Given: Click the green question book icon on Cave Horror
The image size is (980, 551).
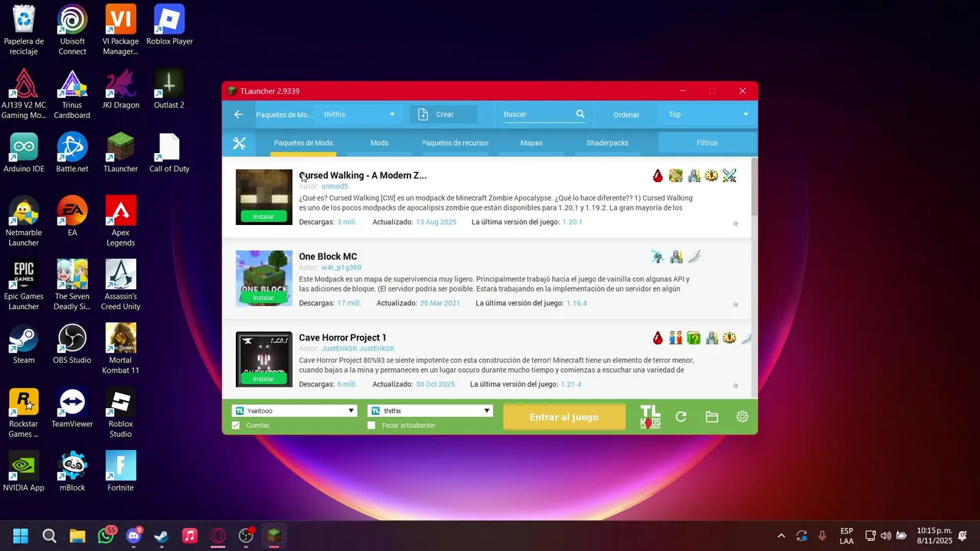Looking at the screenshot, I should tap(694, 338).
